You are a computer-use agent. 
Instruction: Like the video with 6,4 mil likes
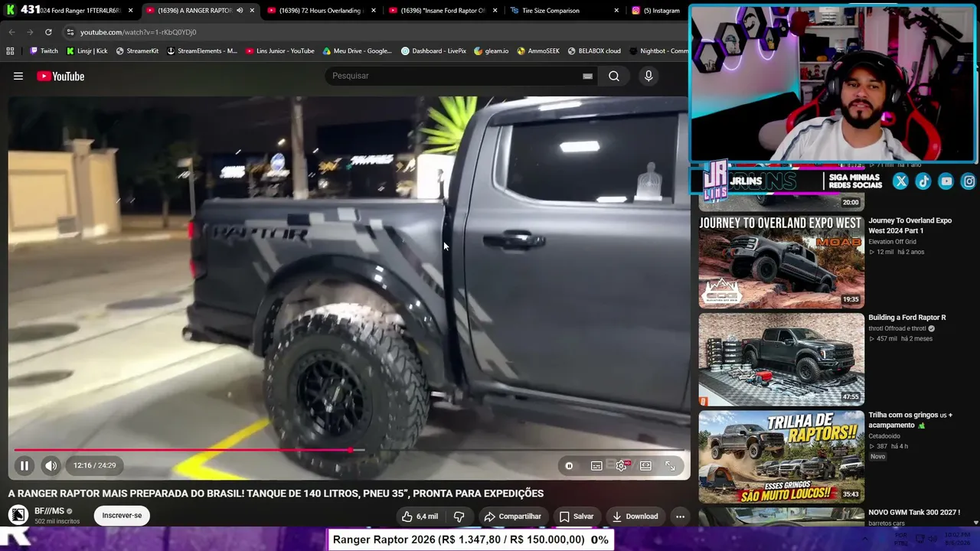[419, 517]
